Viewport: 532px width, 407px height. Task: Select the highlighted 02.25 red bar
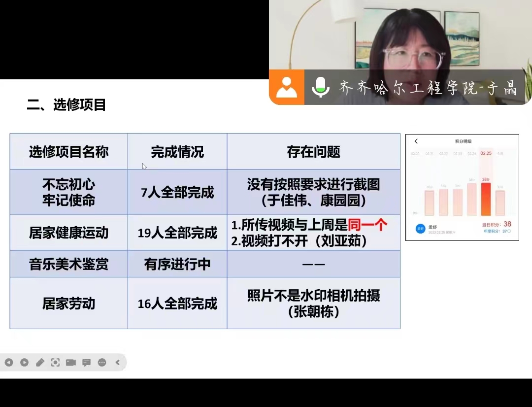[x=486, y=199]
